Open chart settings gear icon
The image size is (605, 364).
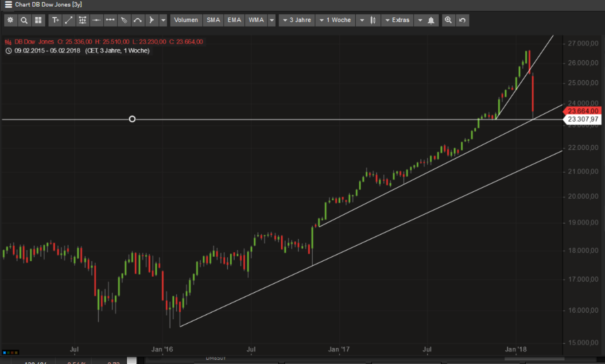click(x=10, y=20)
